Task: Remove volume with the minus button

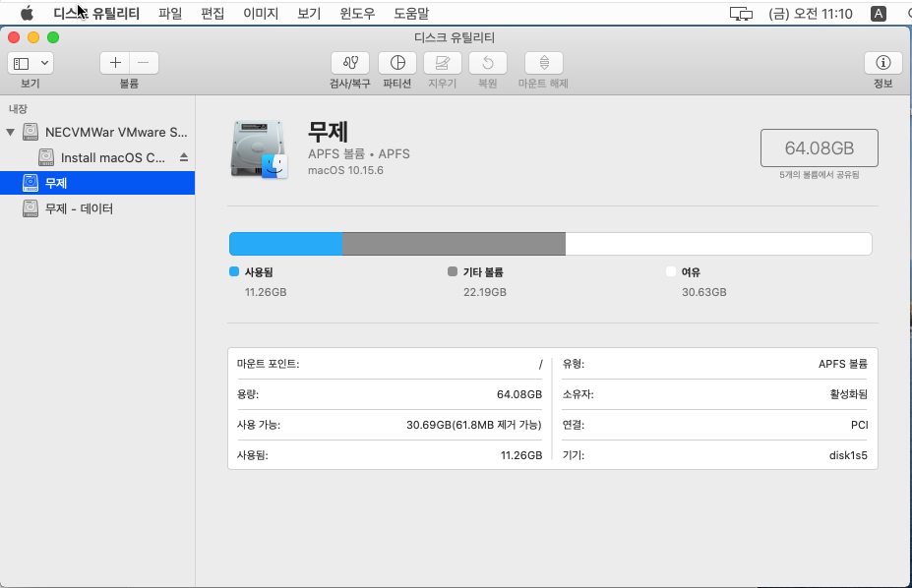Action: tap(144, 63)
